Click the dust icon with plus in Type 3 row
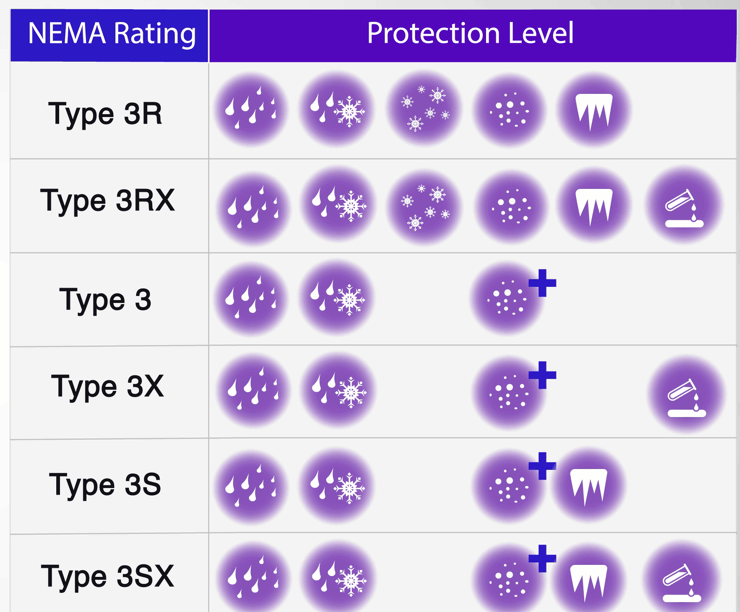Viewport: 740px width, 612px height. click(510, 299)
